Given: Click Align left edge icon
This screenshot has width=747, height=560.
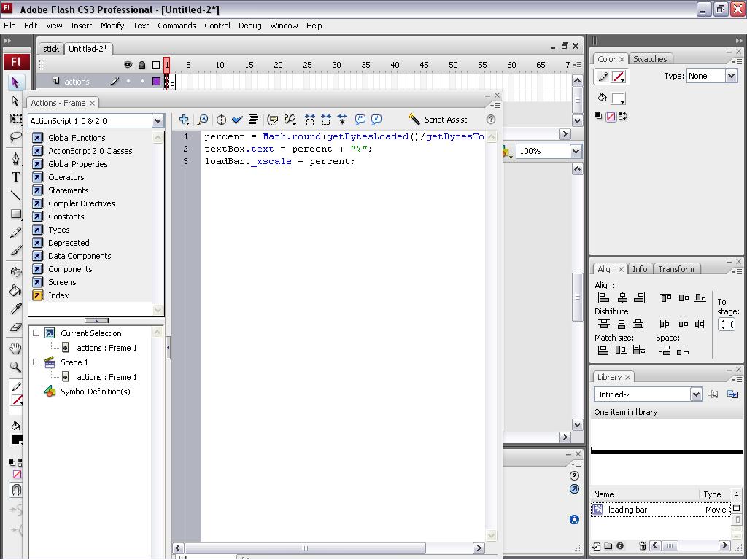Looking at the screenshot, I should (603, 297).
